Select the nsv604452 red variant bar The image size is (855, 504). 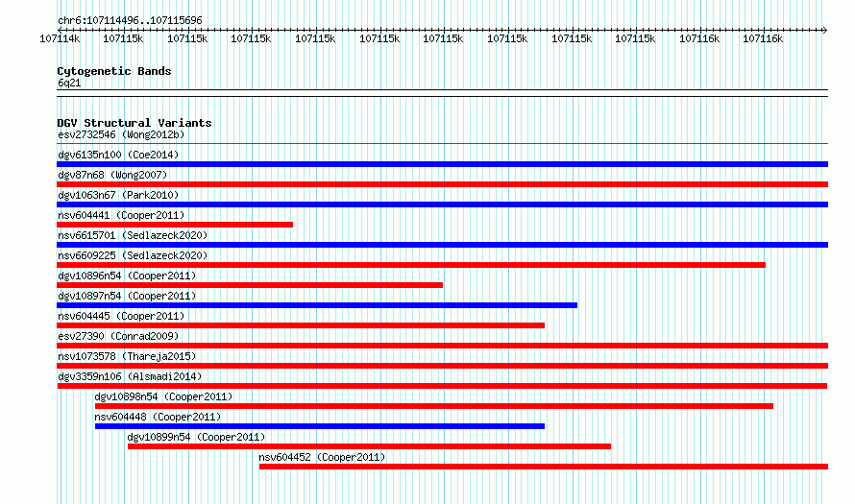(544, 467)
